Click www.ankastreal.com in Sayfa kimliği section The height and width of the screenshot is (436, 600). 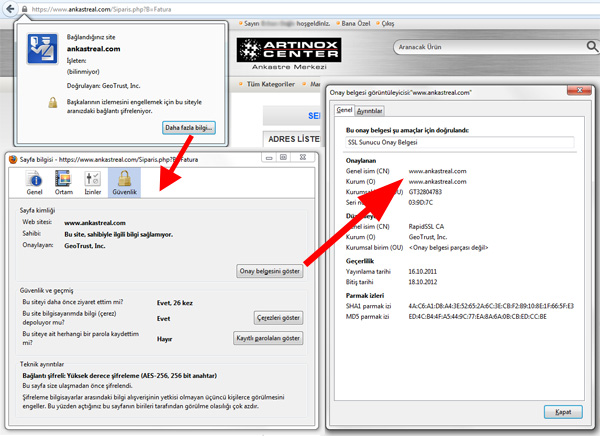pyautogui.click(x=95, y=223)
